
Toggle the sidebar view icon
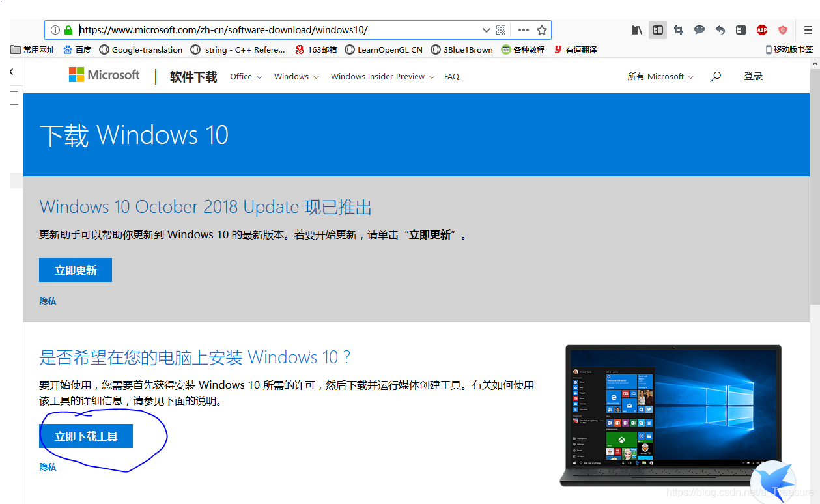658,30
